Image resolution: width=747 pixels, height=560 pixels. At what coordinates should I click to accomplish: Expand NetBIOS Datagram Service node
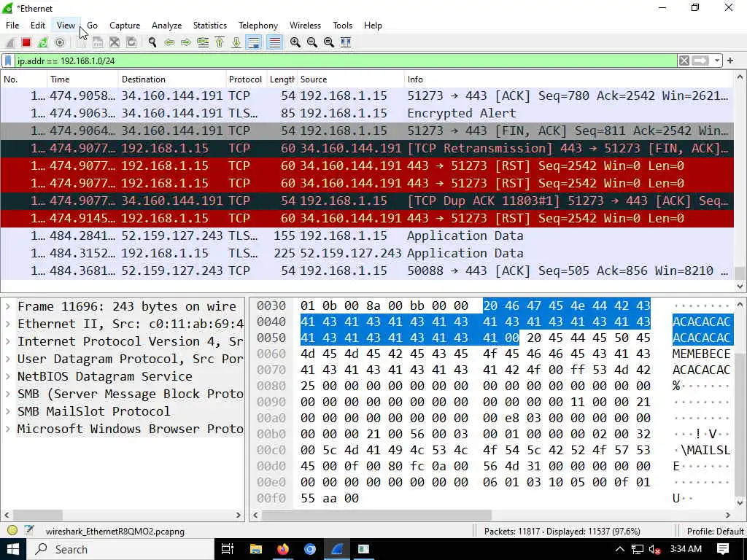(x=8, y=377)
